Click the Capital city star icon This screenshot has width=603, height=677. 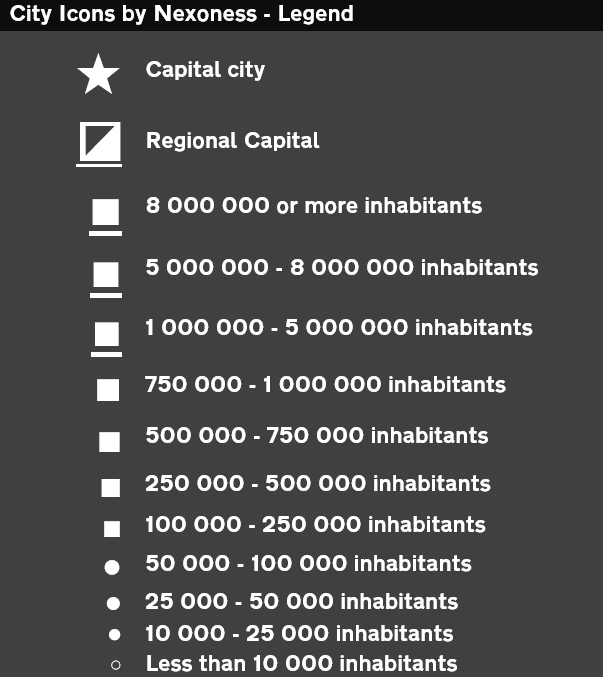tap(98, 74)
